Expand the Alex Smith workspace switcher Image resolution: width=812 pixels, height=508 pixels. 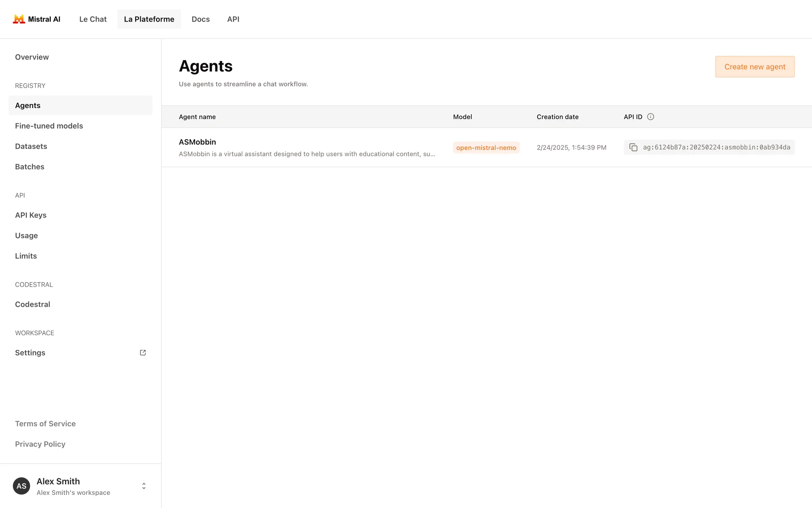[x=144, y=486]
